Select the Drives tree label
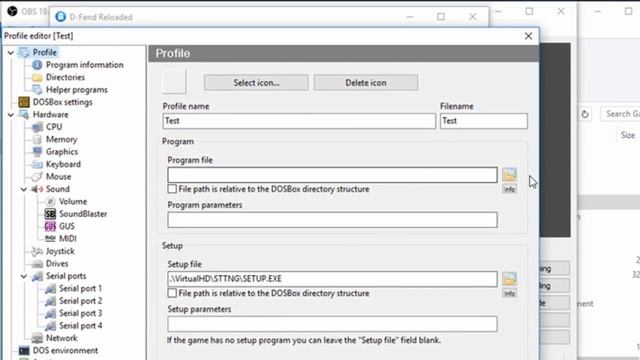The height and width of the screenshot is (360, 640). (57, 264)
